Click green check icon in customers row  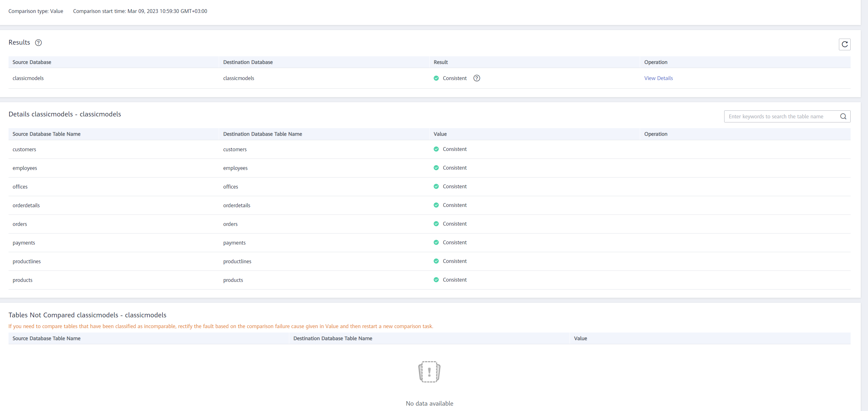(x=436, y=149)
